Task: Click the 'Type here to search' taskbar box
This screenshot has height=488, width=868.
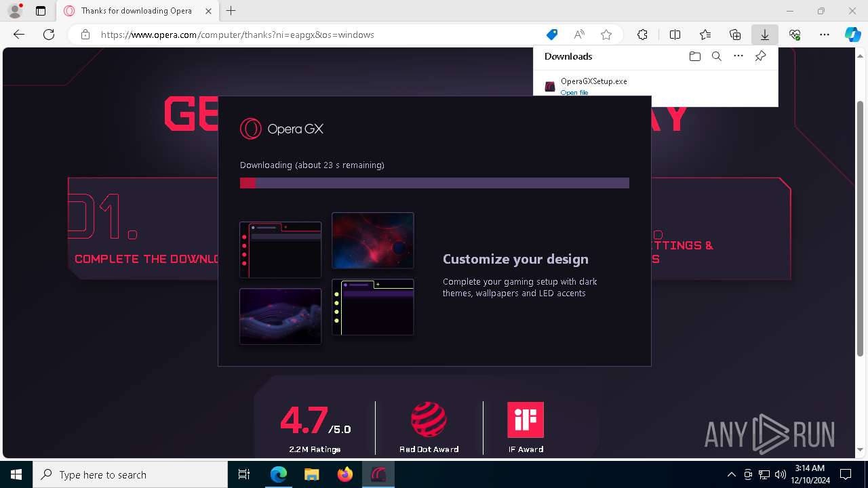Action: tap(130, 474)
